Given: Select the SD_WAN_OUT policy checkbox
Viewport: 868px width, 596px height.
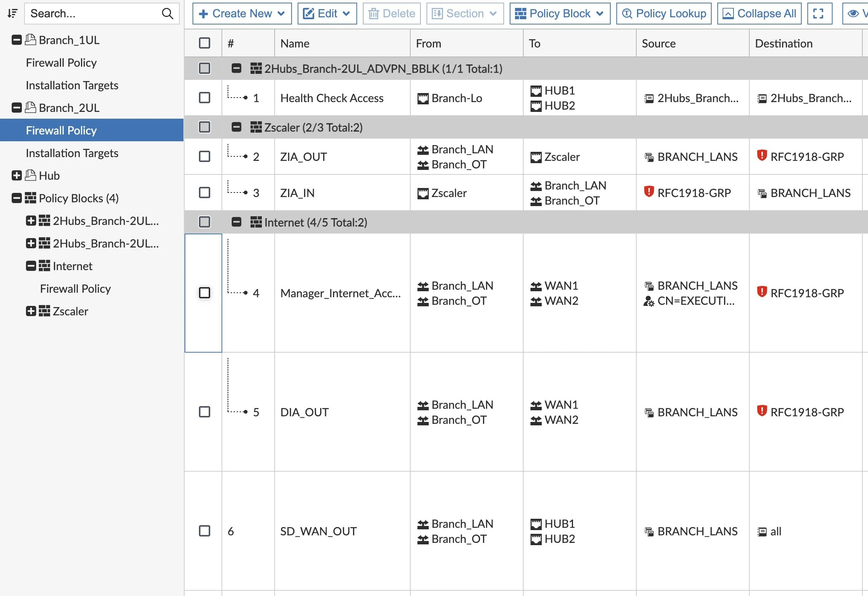Looking at the screenshot, I should point(205,531).
